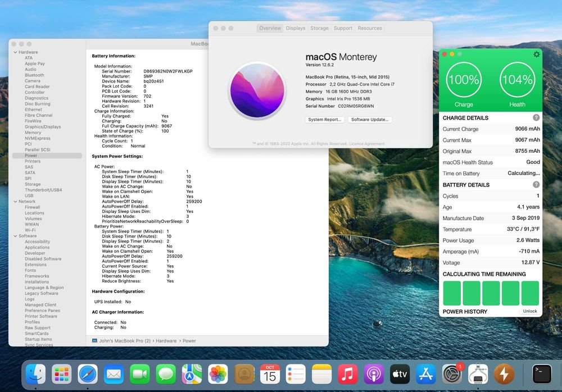The image size is (562, 392).
Task: Select Memory in the sidebar
Action: coord(33,133)
